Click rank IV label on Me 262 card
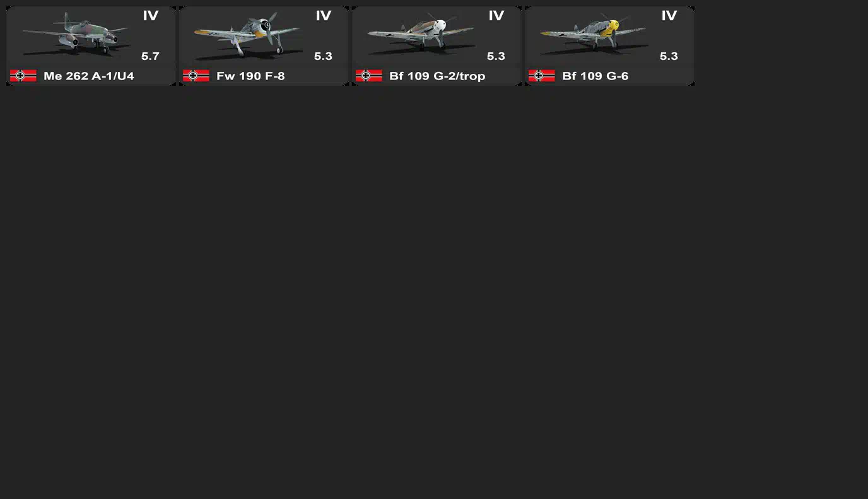 [151, 16]
